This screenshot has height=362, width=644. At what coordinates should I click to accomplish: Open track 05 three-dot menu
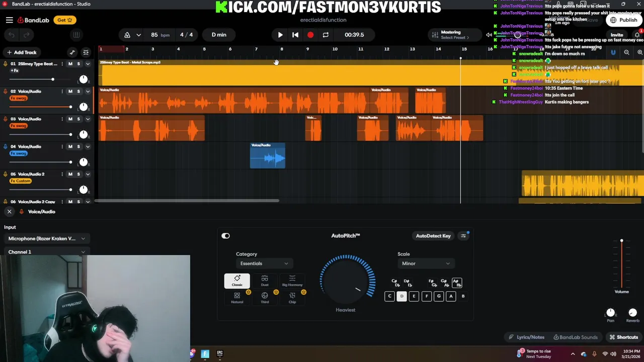coord(62,174)
